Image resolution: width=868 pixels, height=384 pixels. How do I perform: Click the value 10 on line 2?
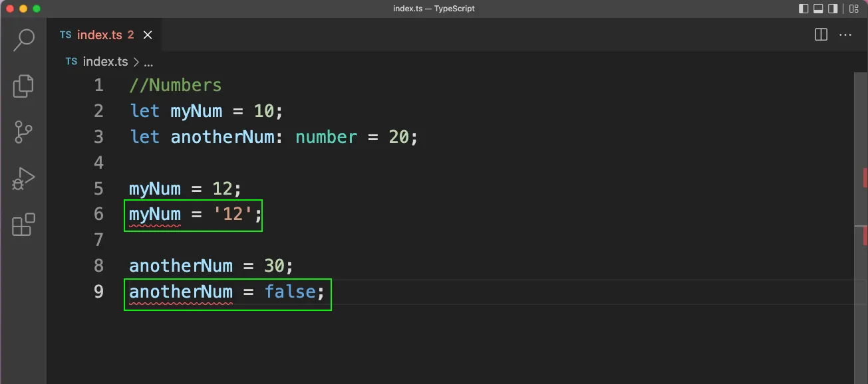264,111
